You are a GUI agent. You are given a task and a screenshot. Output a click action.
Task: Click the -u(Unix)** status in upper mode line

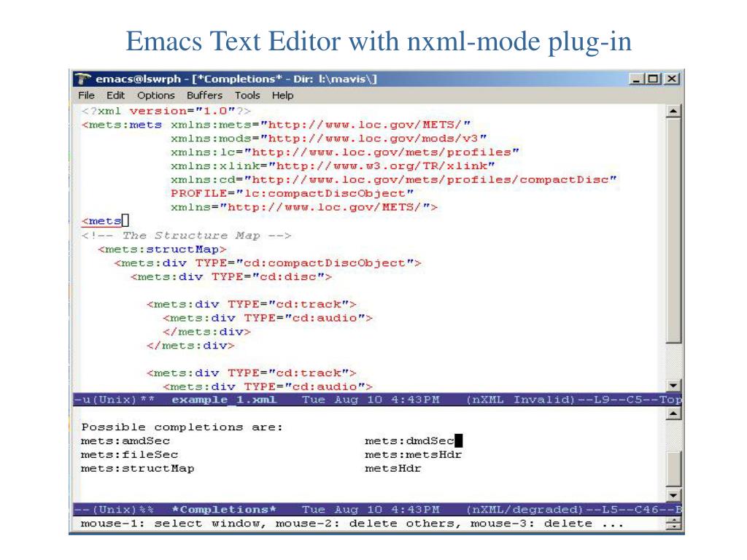(x=114, y=400)
